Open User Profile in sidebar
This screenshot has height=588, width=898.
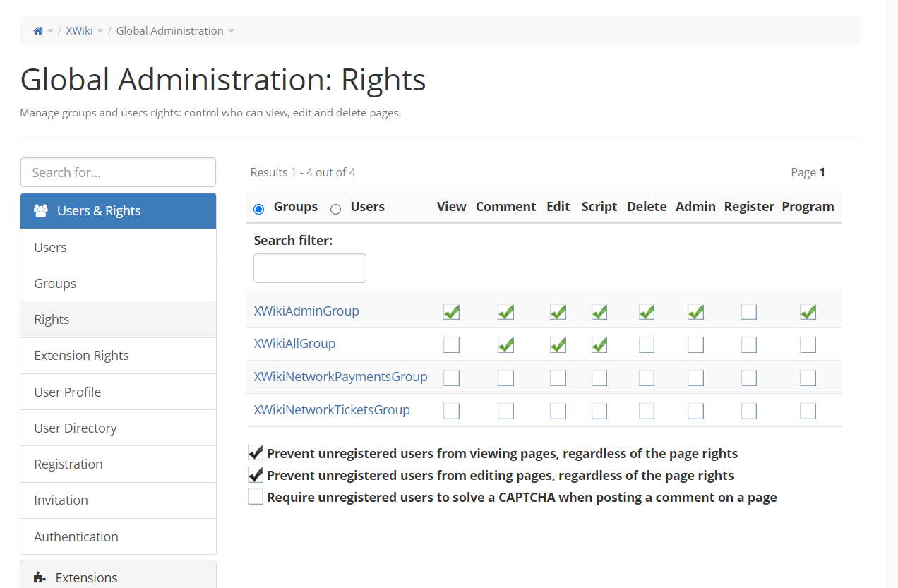tap(118, 392)
